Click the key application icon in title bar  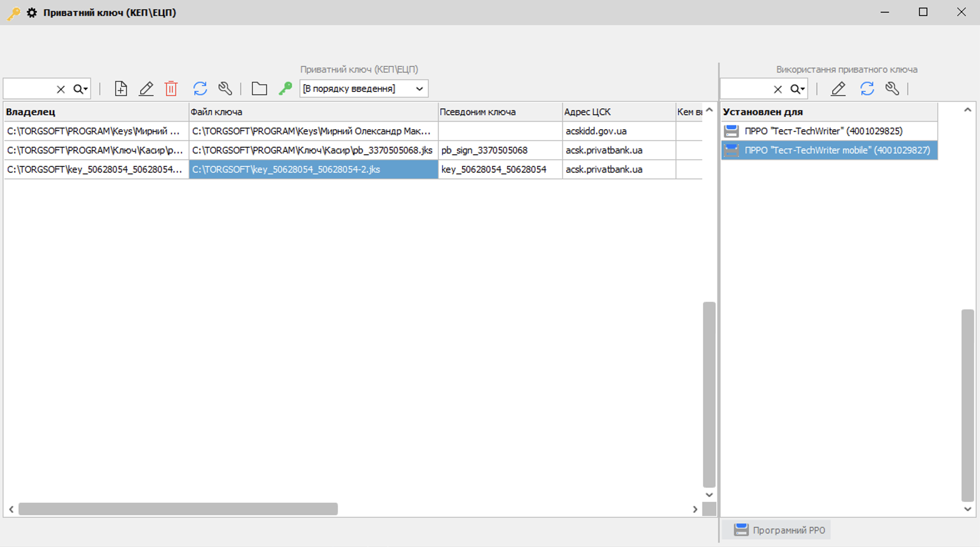point(13,13)
